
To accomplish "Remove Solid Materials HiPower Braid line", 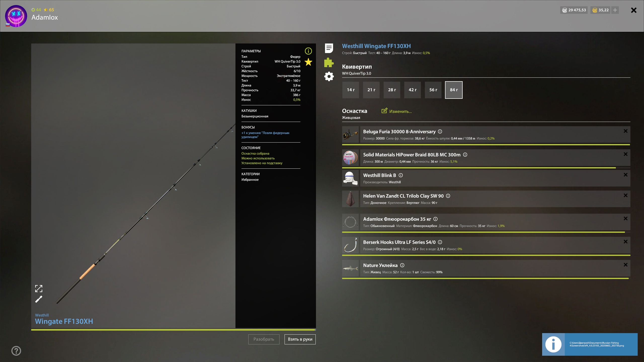I will pos(625,154).
